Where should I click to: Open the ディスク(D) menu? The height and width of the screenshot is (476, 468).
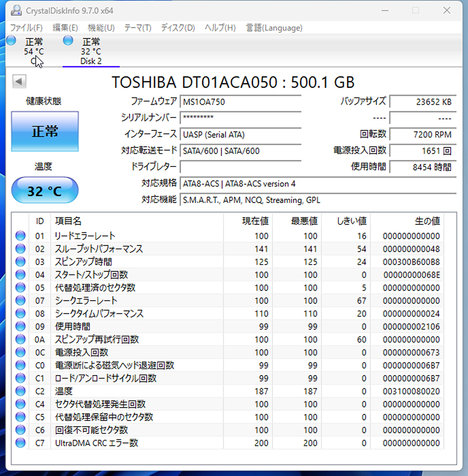178,28
